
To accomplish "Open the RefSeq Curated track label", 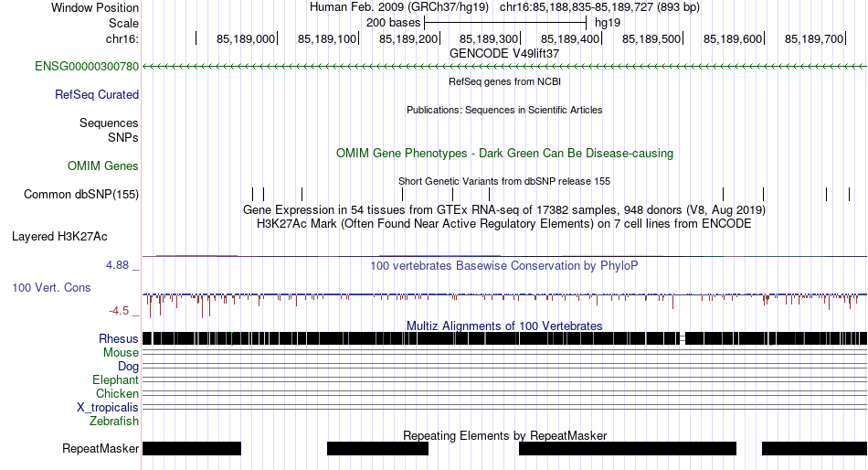I will click(96, 95).
